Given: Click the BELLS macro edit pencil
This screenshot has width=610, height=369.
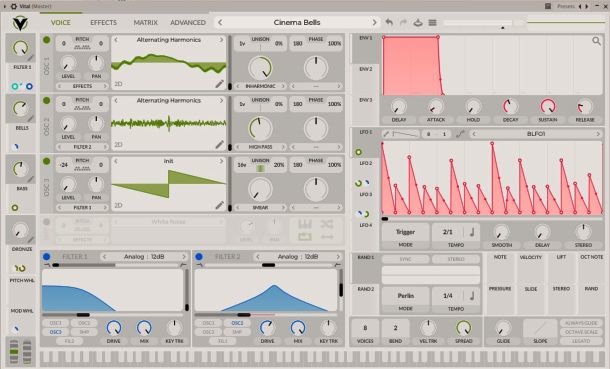Looking at the screenshot, I should coord(30,119).
